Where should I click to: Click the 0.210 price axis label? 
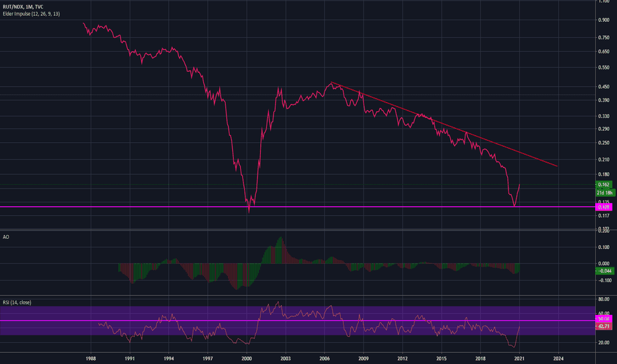click(604, 159)
